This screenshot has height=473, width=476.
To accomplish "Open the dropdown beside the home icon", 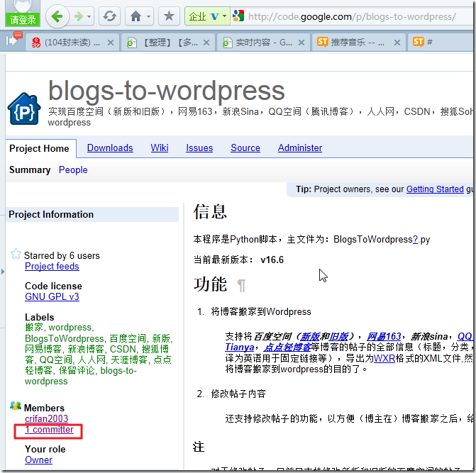I will pyautogui.click(x=148, y=16).
